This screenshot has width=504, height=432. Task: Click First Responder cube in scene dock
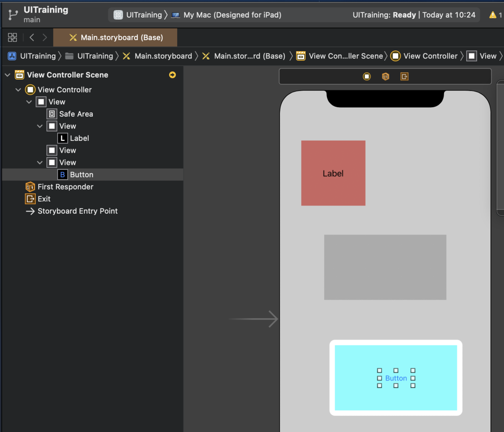click(386, 76)
